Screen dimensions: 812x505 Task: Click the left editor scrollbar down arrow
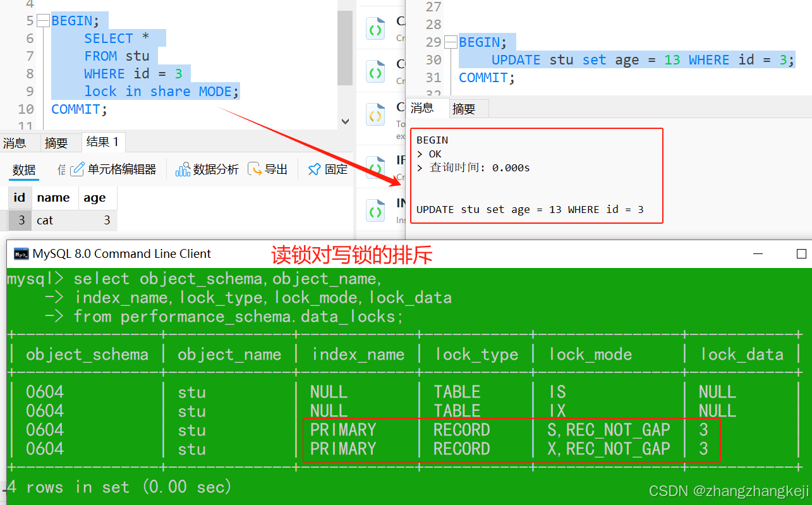point(345,121)
